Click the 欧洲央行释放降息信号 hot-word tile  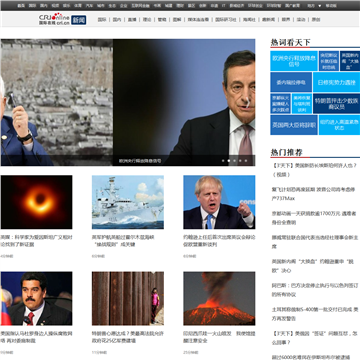294,61
